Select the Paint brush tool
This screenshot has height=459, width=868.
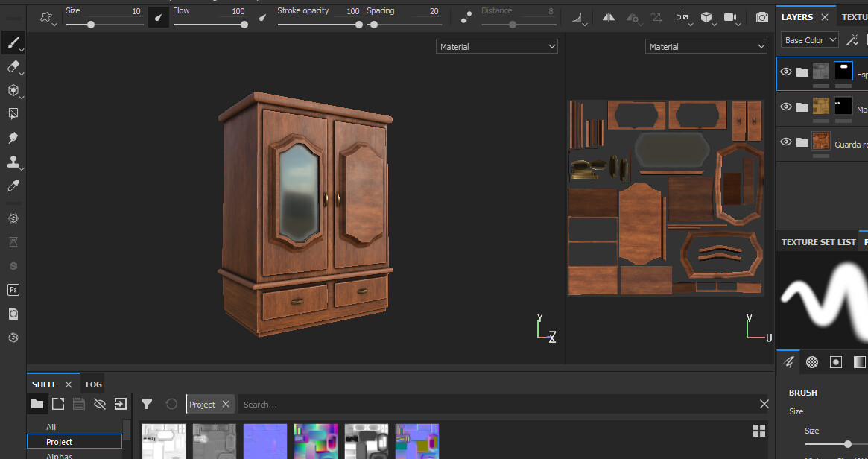(x=12, y=42)
